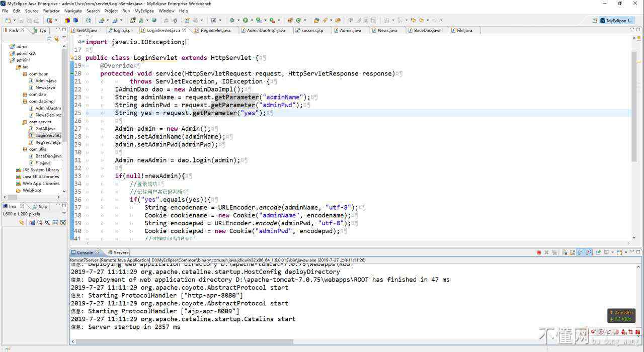The image size is (644, 352).
Task: Toggle Pin Console in the Console toolbar
Action: coord(599,252)
